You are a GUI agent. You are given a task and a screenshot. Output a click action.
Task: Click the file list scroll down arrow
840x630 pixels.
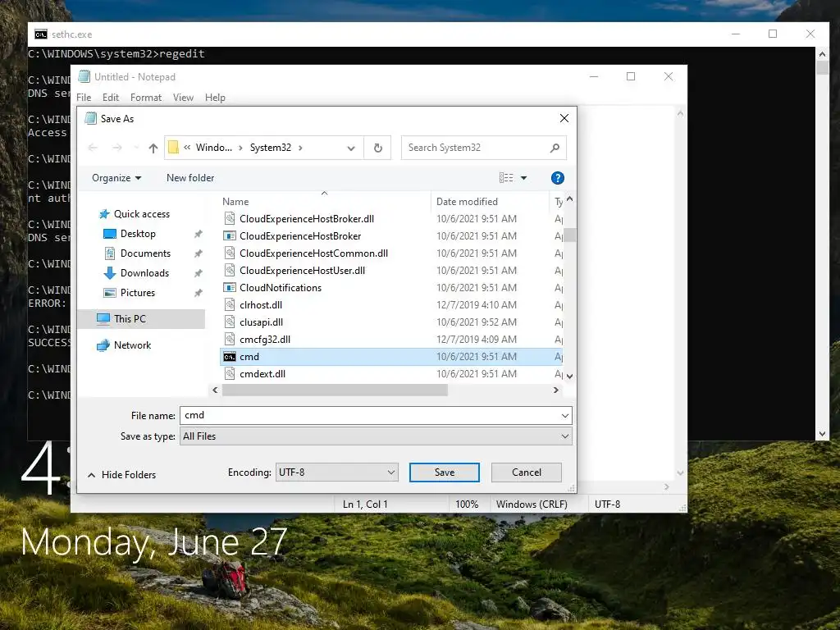570,376
